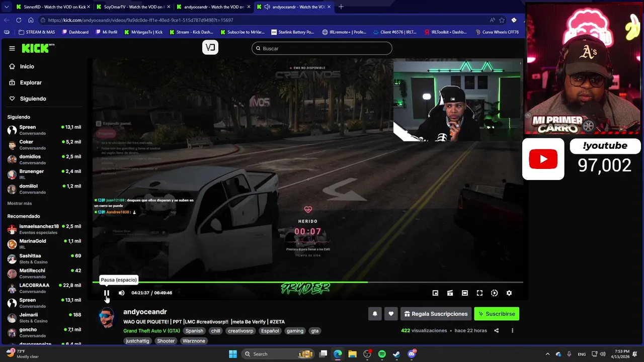The width and height of the screenshot is (644, 362).
Task: Open STREAM & MAS bookmarks folder
Action: [36, 32]
